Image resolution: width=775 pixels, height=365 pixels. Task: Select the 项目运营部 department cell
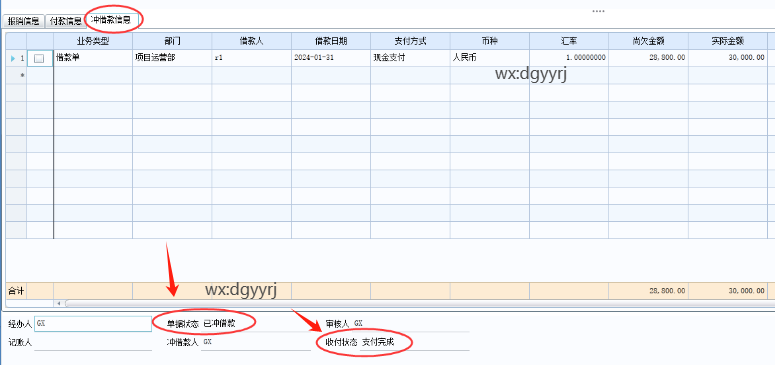click(172, 58)
